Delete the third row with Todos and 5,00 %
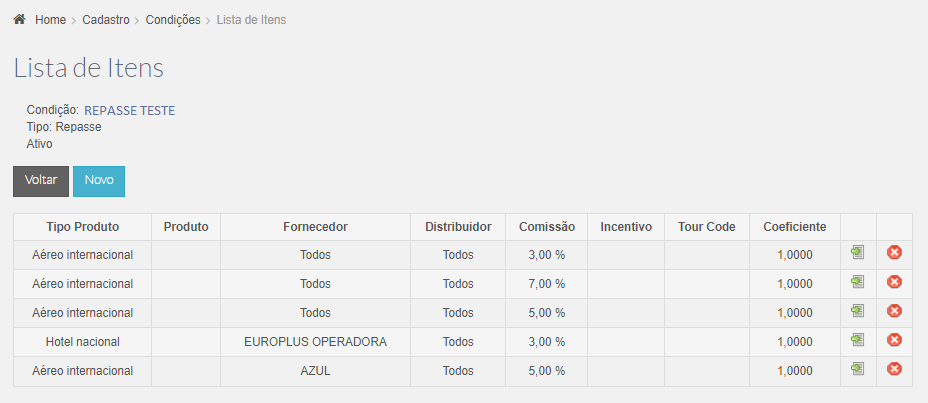 click(894, 311)
